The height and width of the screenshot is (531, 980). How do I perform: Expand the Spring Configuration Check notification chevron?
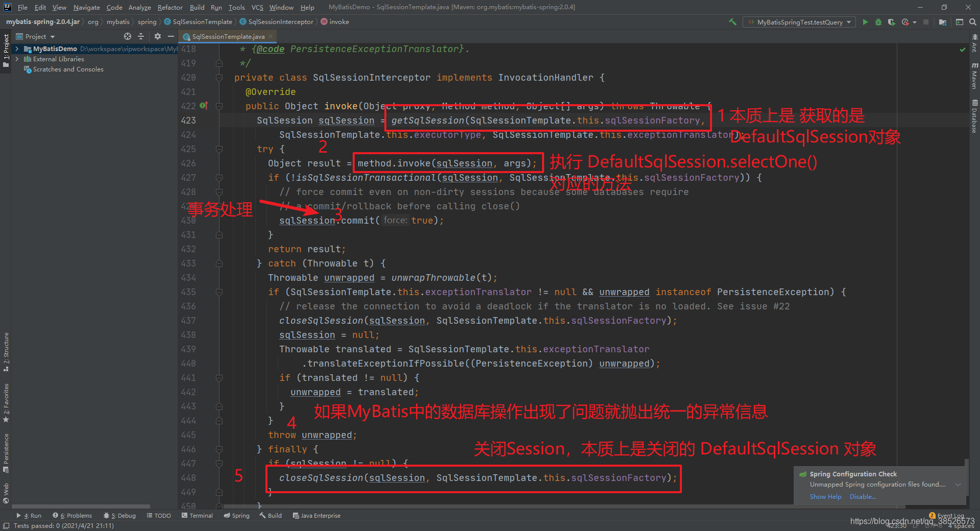pos(958,485)
